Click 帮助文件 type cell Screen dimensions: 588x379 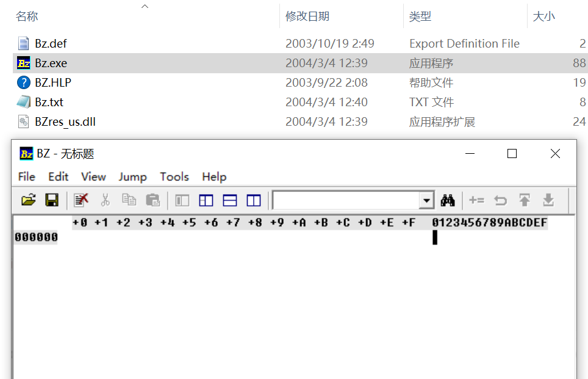[431, 82]
